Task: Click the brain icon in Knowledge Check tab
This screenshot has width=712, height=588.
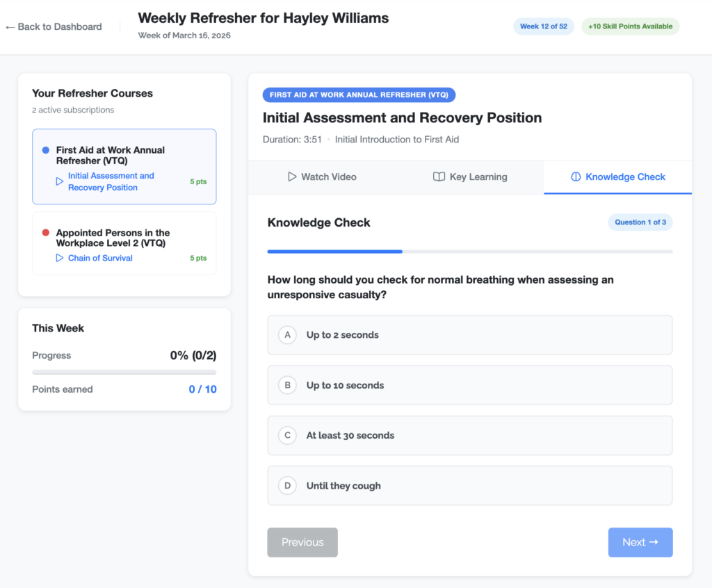Action: pyautogui.click(x=576, y=177)
